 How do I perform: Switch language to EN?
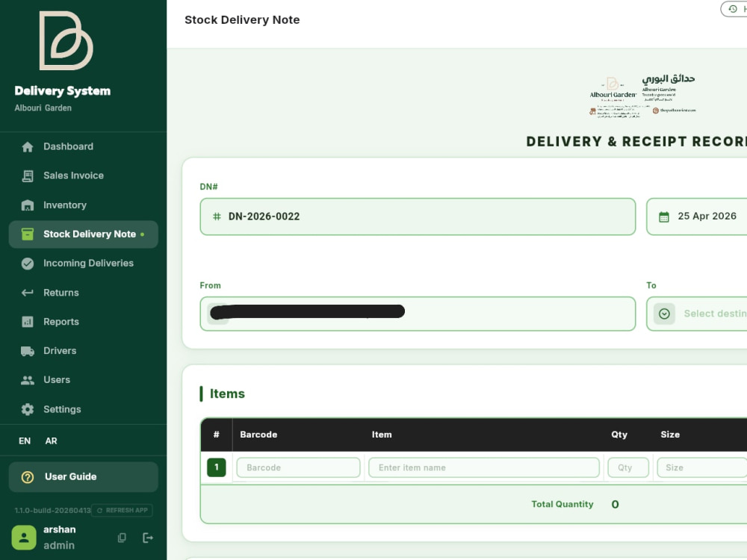(x=25, y=441)
